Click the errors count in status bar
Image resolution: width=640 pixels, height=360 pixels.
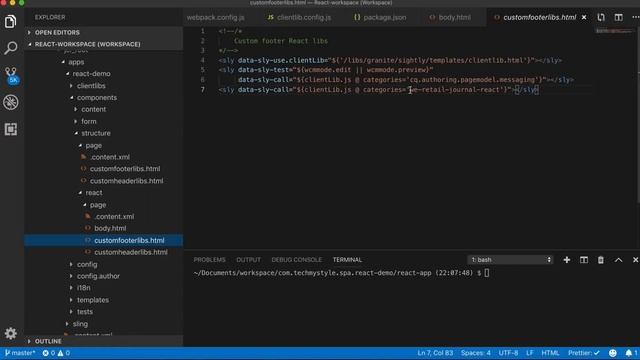tap(49, 353)
